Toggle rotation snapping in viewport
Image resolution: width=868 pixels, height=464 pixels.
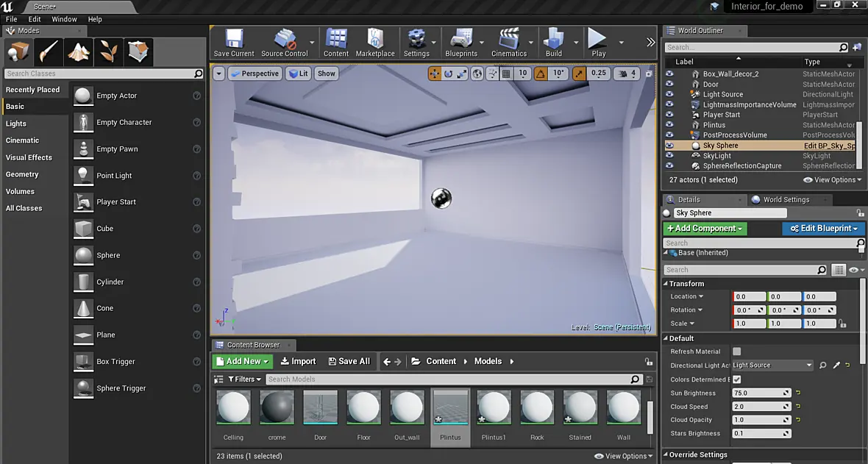[x=541, y=73]
